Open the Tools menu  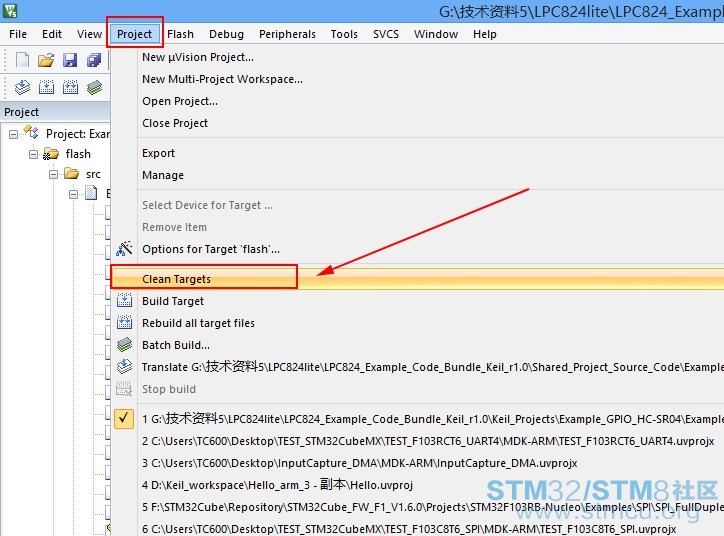[x=344, y=34]
